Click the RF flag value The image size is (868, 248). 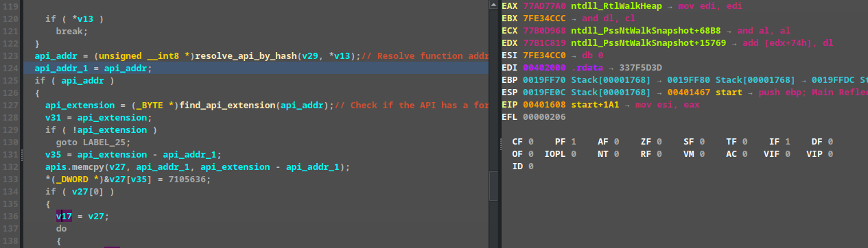click(x=659, y=154)
